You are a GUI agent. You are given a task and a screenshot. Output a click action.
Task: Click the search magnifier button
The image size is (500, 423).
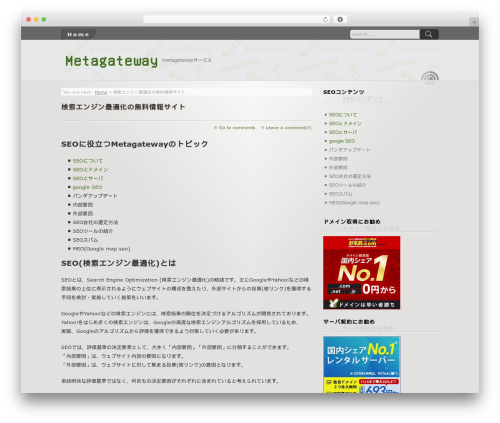(429, 34)
